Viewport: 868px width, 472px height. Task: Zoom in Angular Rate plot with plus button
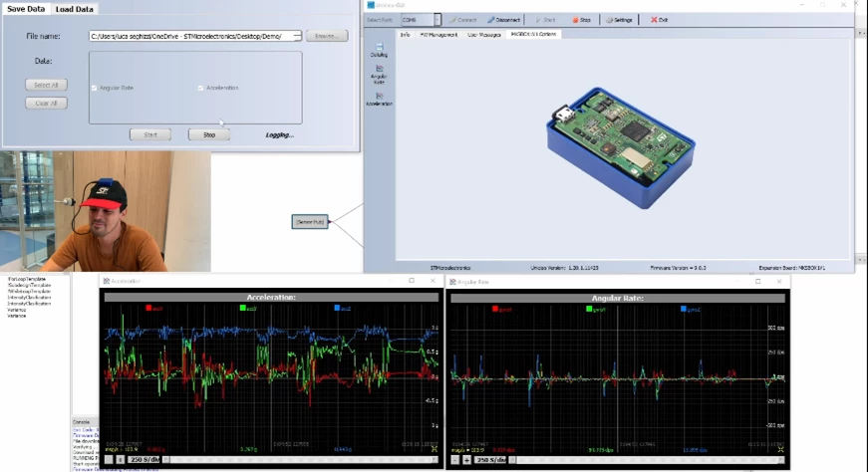coord(466,460)
